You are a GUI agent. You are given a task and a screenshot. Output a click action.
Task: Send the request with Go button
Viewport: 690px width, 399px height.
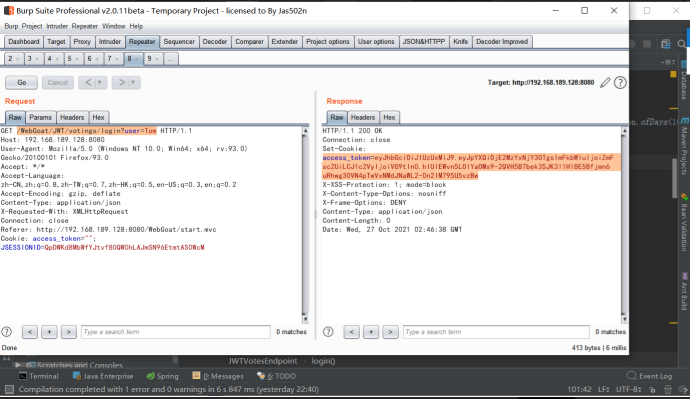[22, 82]
